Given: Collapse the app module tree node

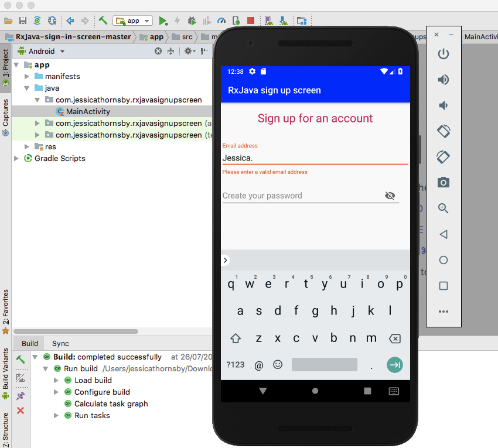Looking at the screenshot, I should click(x=16, y=65).
